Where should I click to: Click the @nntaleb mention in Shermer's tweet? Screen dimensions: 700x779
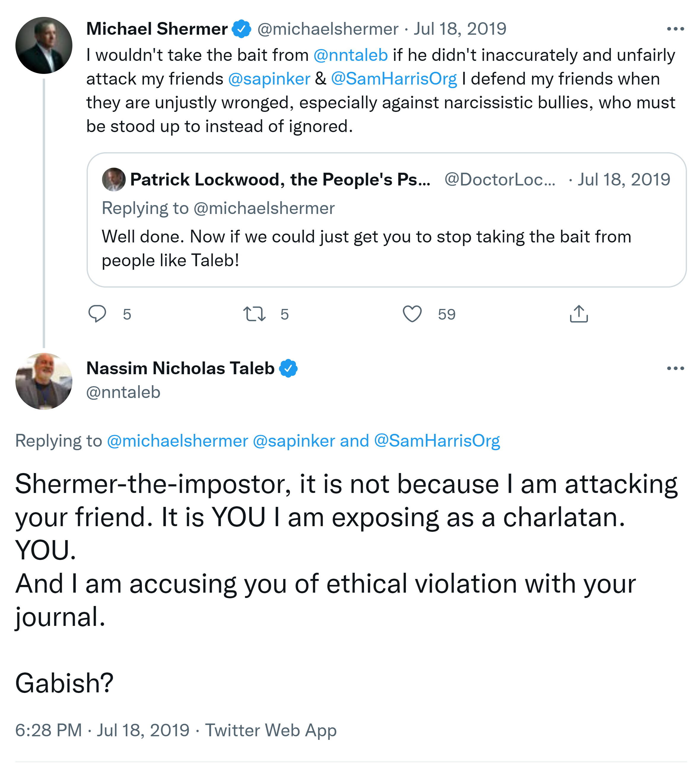(350, 55)
